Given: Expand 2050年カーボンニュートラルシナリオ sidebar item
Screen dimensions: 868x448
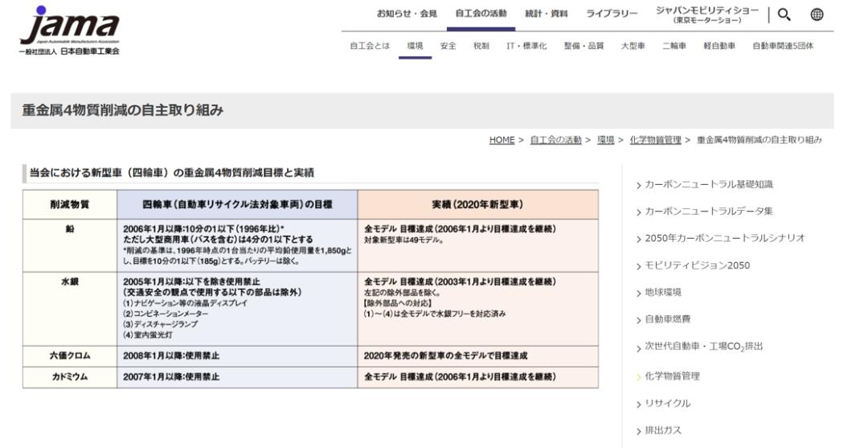Looking at the screenshot, I should coord(720,238).
